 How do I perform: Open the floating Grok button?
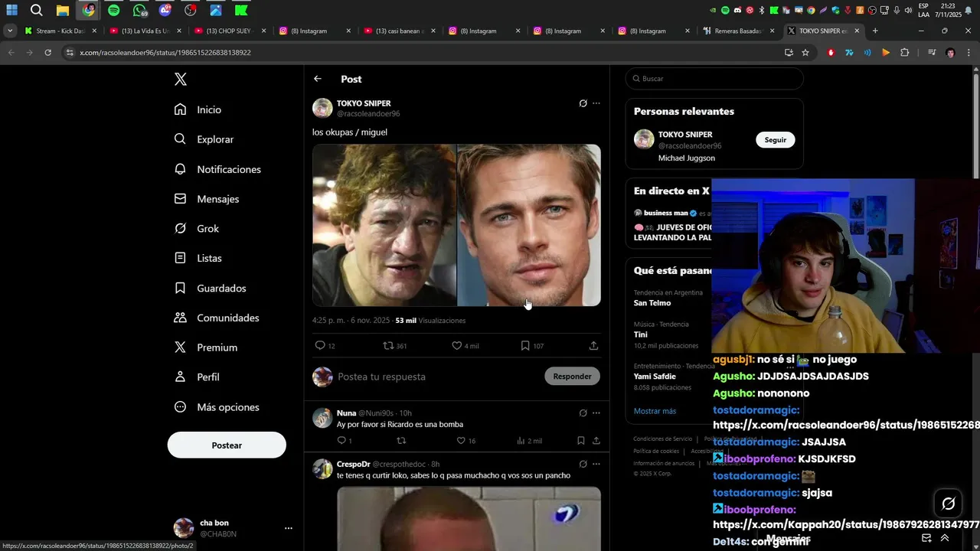949,503
